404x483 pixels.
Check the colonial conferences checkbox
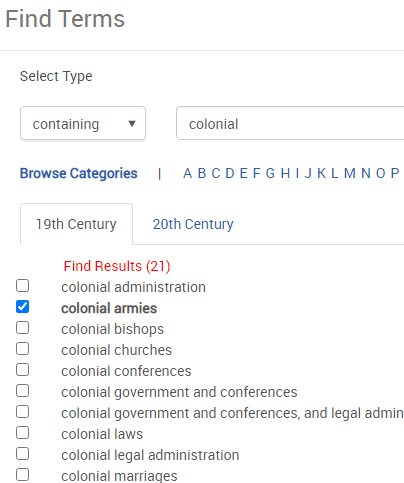(x=23, y=370)
